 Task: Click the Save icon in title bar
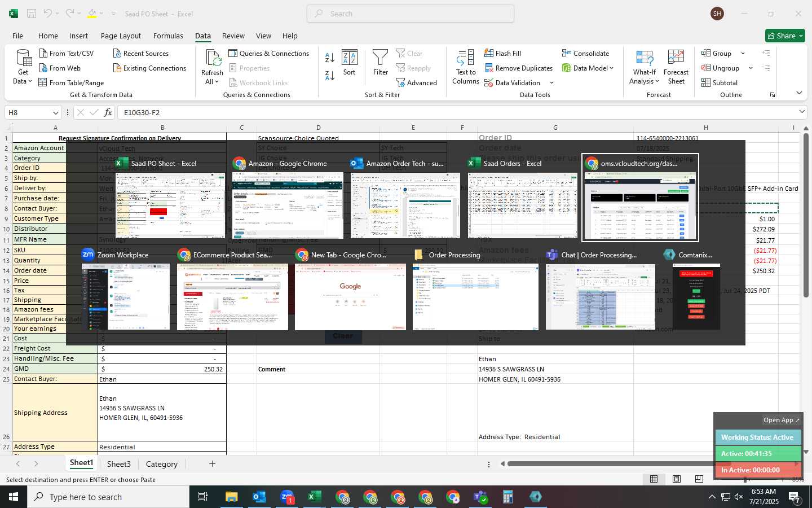tap(32, 14)
